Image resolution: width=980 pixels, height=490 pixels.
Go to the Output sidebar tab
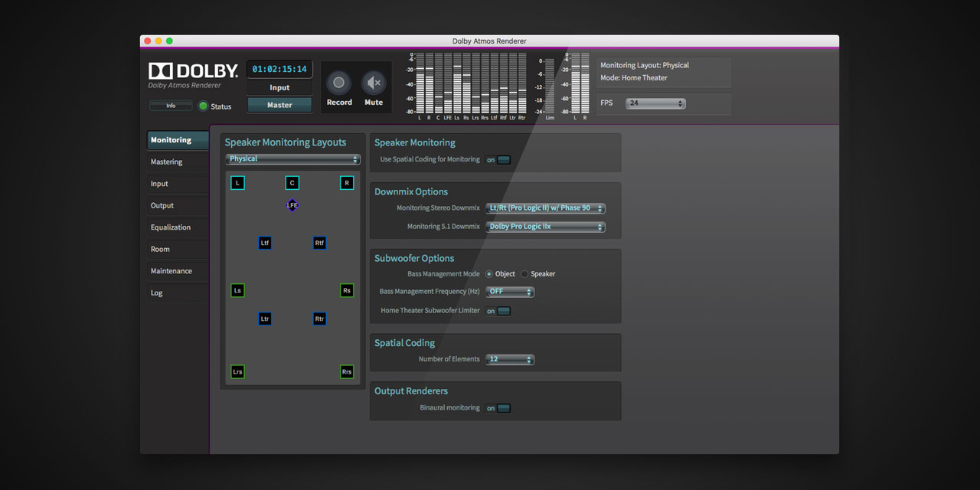coord(178,206)
